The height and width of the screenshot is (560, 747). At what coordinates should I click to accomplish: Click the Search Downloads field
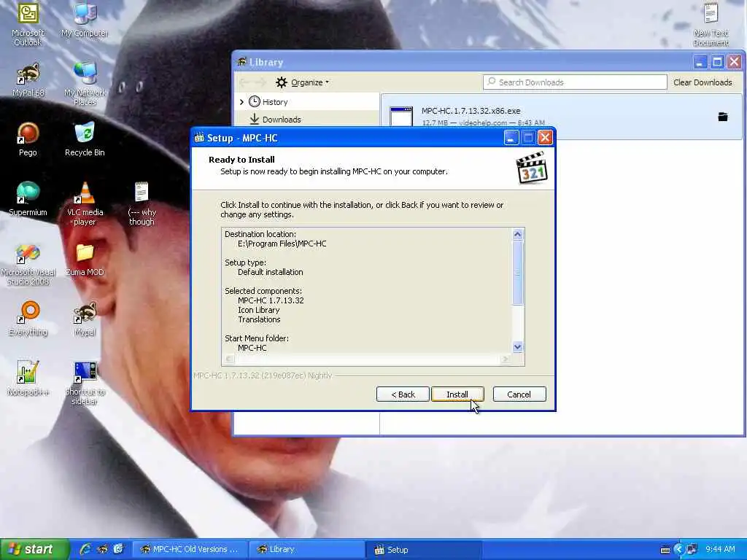pyautogui.click(x=575, y=82)
